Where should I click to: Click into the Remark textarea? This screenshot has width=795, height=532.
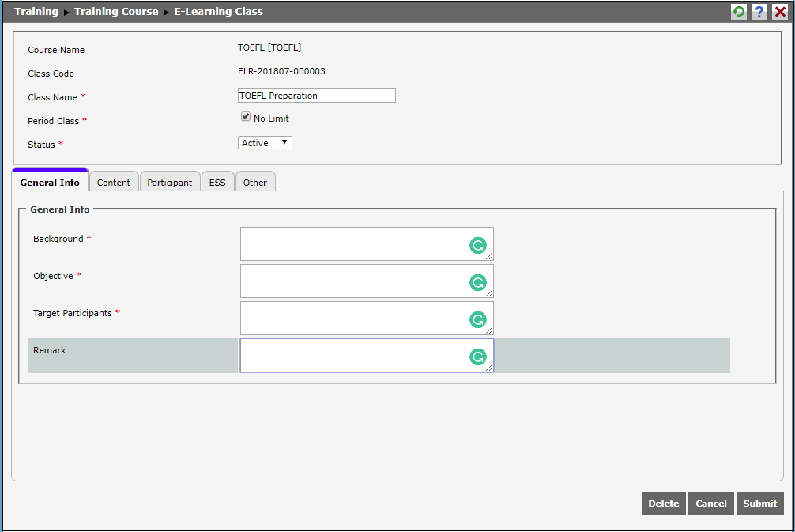coord(367,355)
